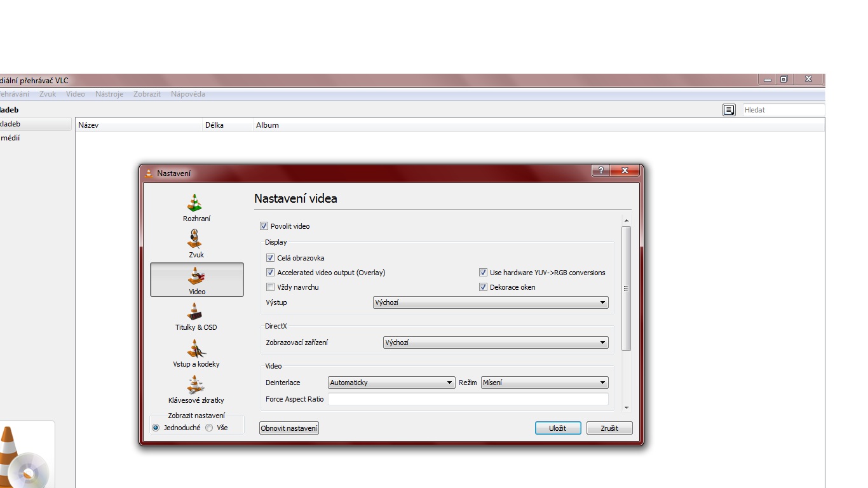Open the Nápověda menu
This screenshot has height=488, width=868.
coord(187,94)
